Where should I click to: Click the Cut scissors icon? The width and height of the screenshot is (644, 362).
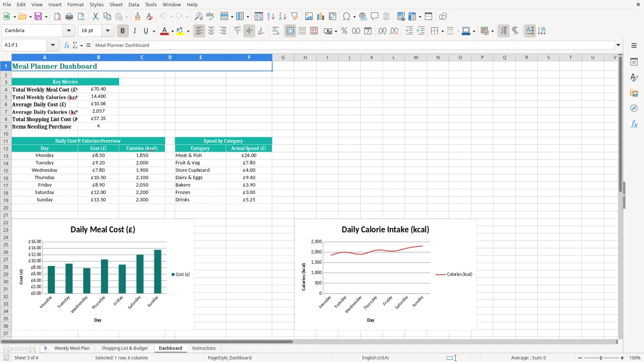click(x=96, y=17)
